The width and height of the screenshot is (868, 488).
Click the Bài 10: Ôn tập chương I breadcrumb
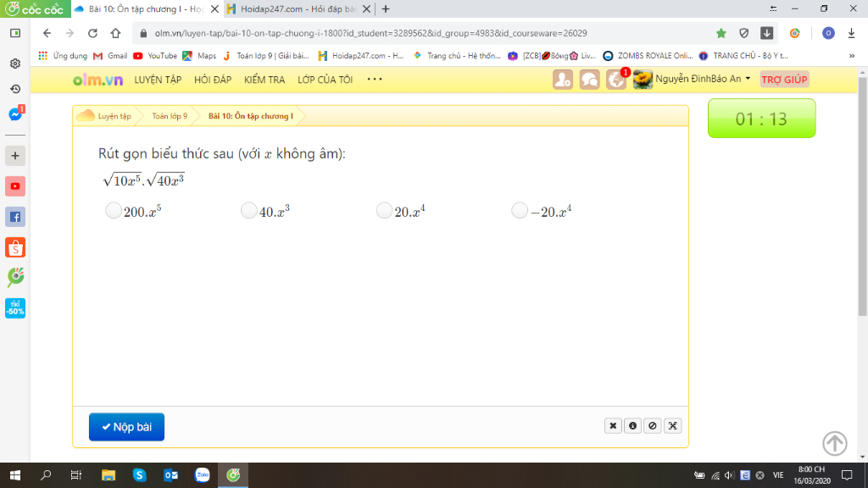coord(251,116)
